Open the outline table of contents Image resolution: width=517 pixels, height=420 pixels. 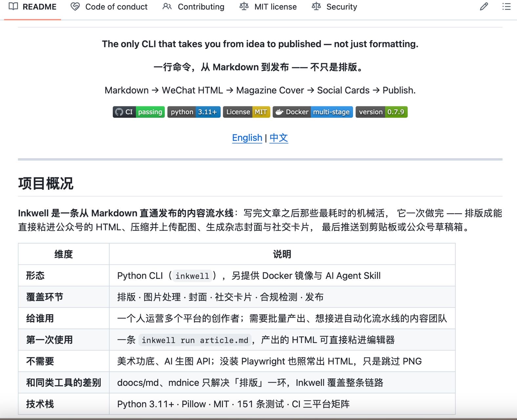tap(507, 7)
